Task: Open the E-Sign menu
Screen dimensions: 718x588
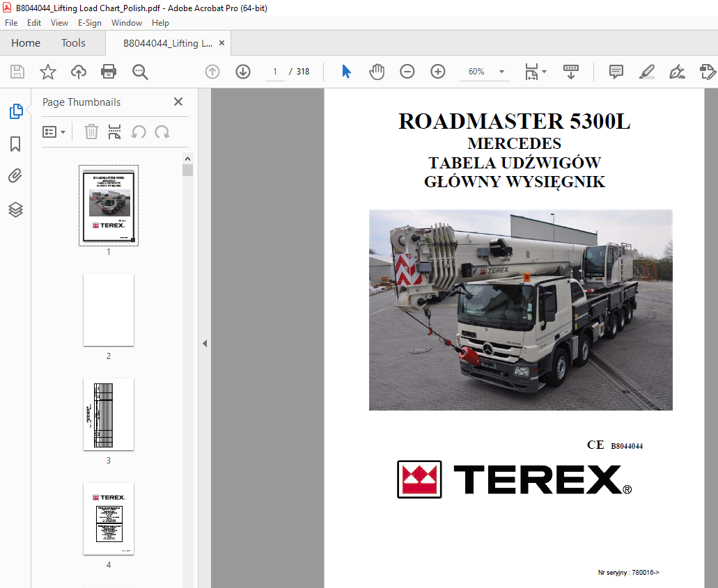Action: (x=90, y=23)
